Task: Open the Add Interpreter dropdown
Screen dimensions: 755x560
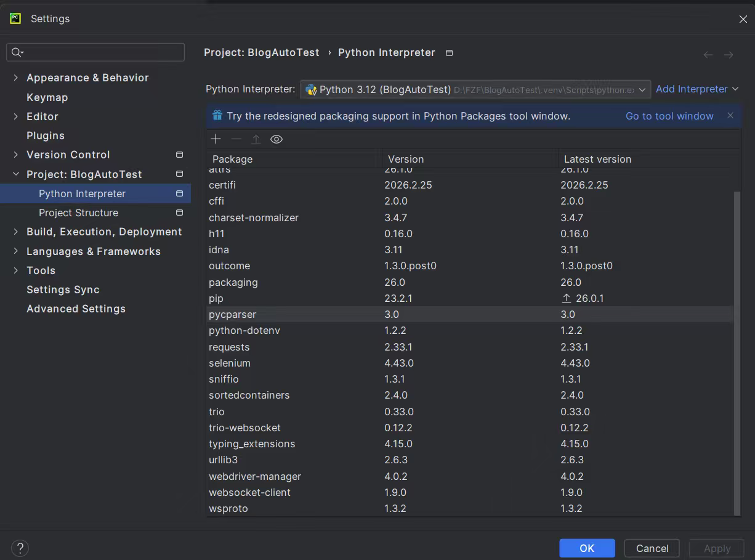Action: point(696,89)
